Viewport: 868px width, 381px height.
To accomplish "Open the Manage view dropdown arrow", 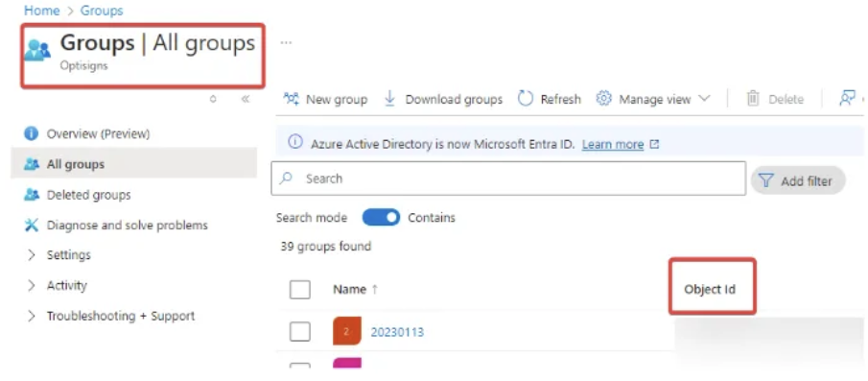I will (x=704, y=99).
